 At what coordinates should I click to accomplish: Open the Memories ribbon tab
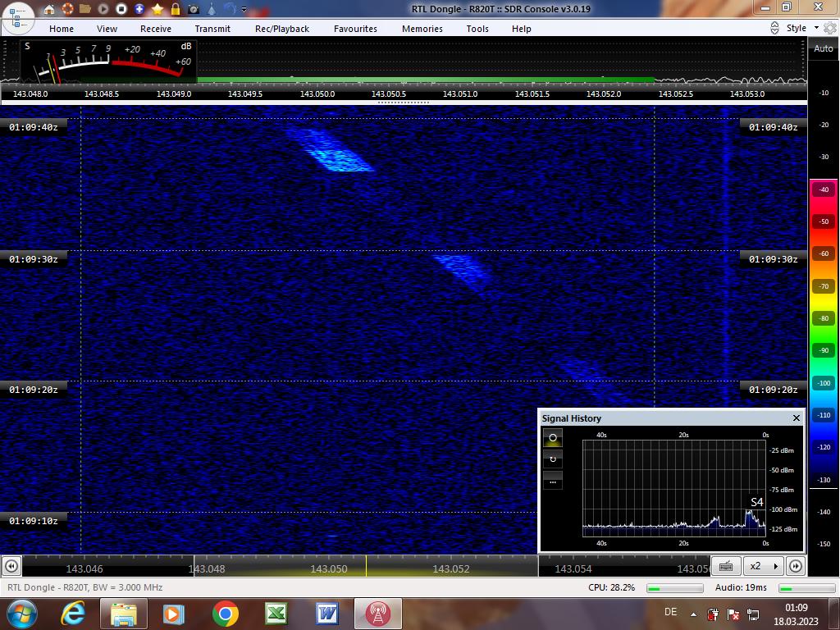click(422, 29)
